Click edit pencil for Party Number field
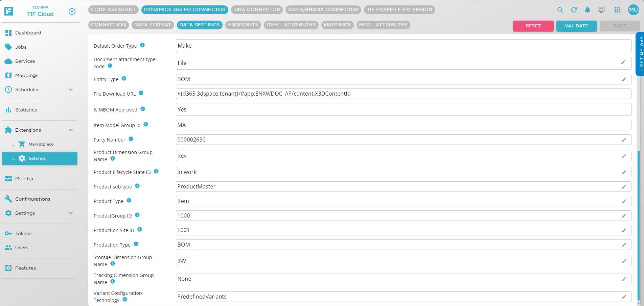 (x=624, y=140)
